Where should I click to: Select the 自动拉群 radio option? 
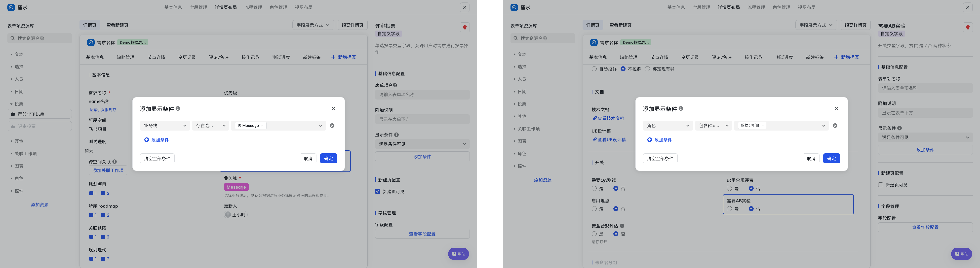pos(594,69)
